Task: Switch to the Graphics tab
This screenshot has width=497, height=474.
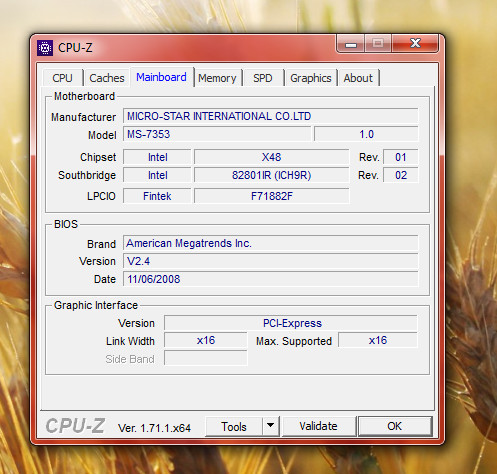Action: pos(311,78)
